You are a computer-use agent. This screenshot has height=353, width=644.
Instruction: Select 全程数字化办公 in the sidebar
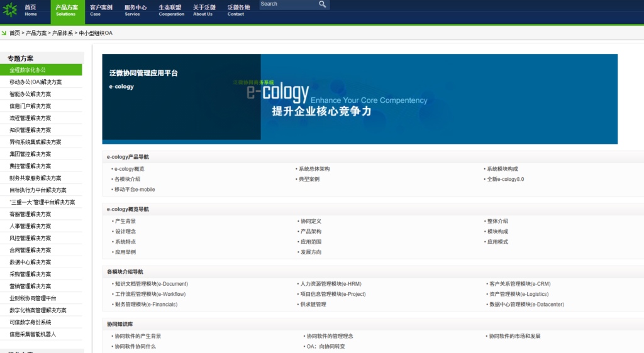[41, 70]
